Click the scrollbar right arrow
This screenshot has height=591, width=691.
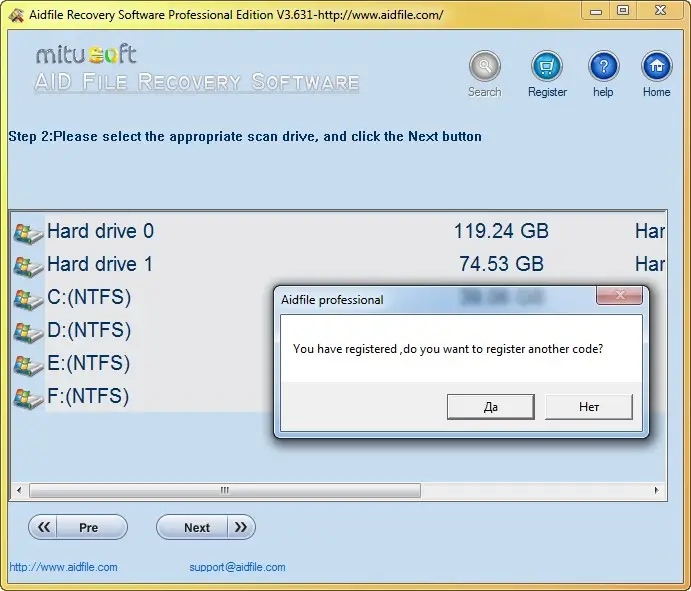[x=656, y=490]
